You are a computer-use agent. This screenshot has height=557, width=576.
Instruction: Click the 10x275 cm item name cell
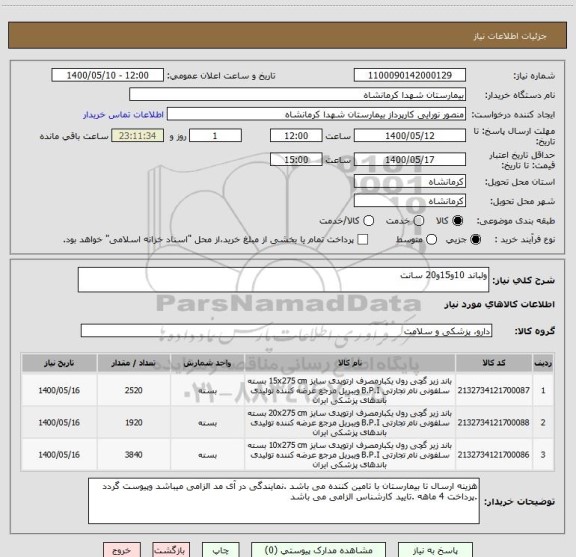pyautogui.click(x=350, y=454)
